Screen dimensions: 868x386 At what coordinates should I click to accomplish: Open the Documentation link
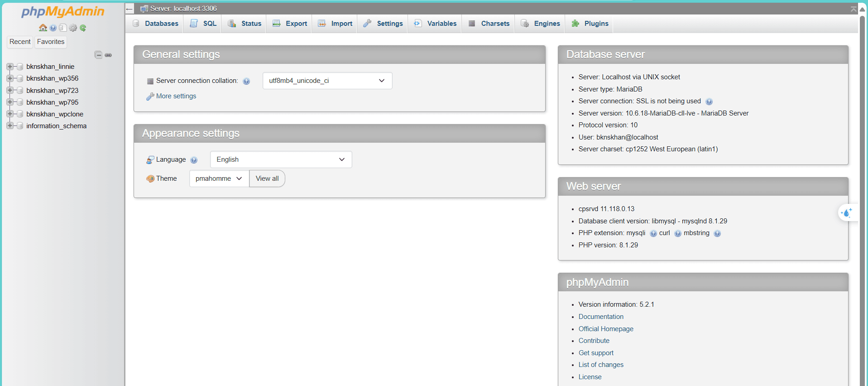(x=601, y=317)
